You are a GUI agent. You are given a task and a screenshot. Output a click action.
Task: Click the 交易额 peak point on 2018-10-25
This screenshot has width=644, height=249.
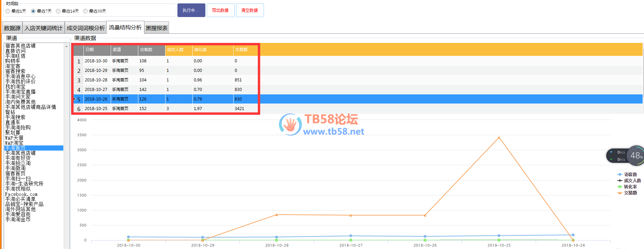point(499,138)
